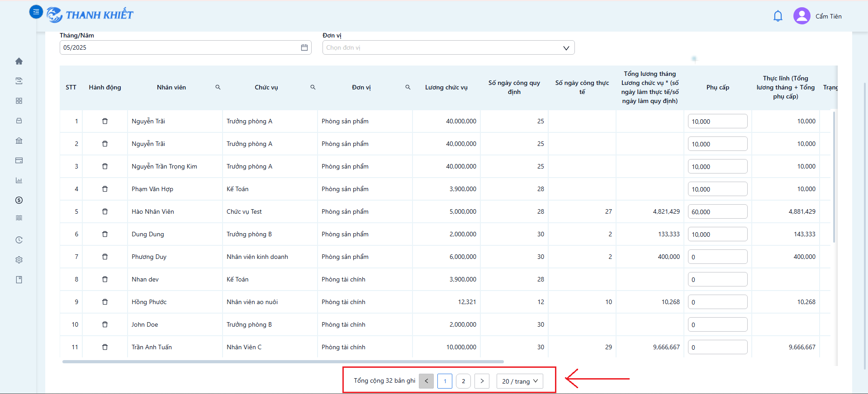The width and height of the screenshot is (868, 394).
Task: Search by Nhân viên column magnifier
Action: click(x=218, y=87)
